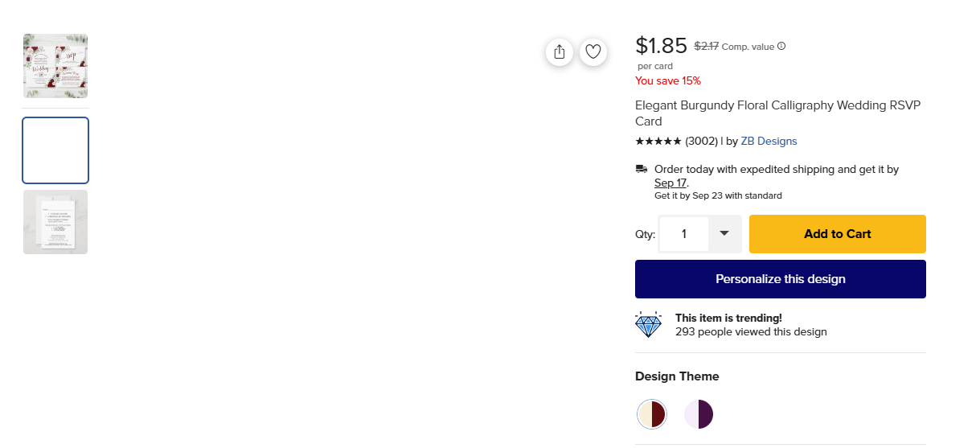The height and width of the screenshot is (448, 980).
Task: Click the five-star rating icons
Action: (x=658, y=142)
